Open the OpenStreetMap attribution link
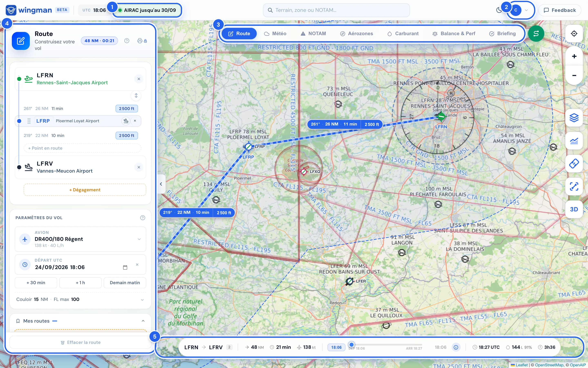The height and width of the screenshot is (368, 588). click(x=549, y=365)
